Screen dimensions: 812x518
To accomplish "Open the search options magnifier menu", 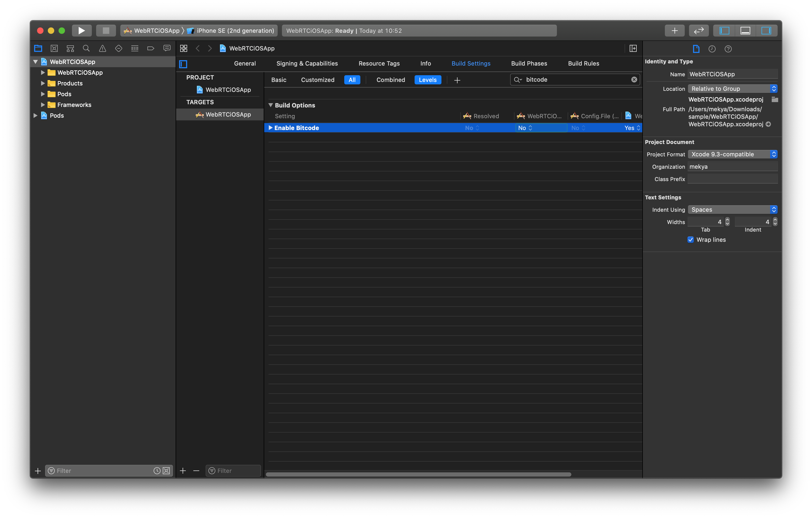I will (x=518, y=80).
